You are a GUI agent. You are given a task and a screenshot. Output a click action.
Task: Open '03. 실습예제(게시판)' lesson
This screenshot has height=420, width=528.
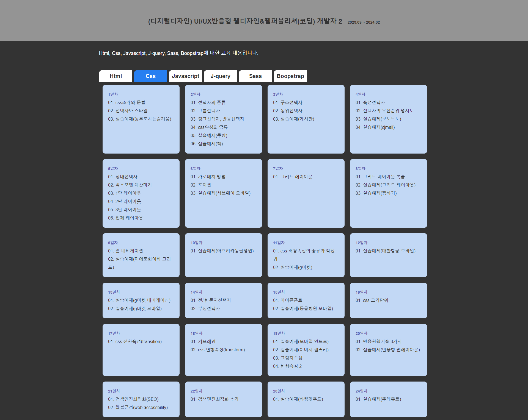click(x=294, y=119)
